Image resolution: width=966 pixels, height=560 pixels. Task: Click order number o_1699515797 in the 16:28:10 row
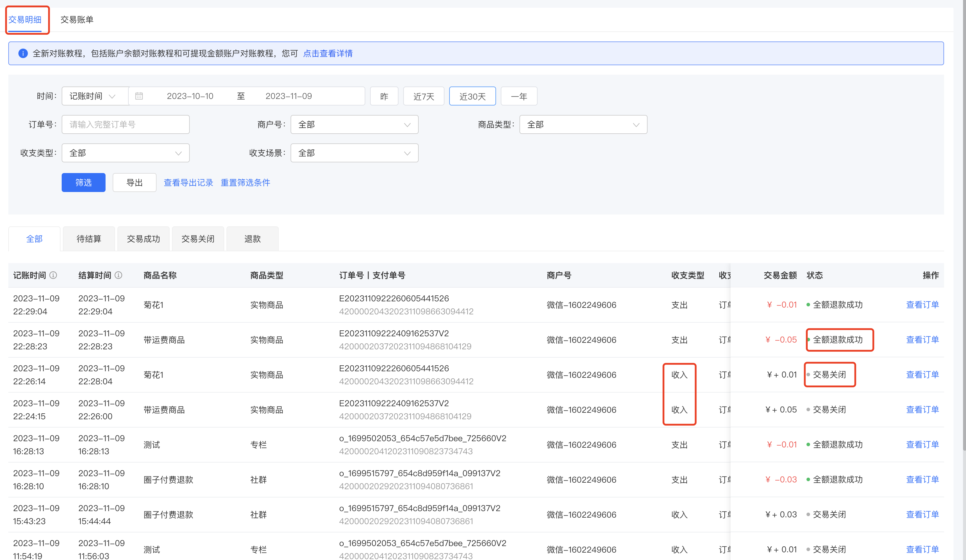(420, 473)
